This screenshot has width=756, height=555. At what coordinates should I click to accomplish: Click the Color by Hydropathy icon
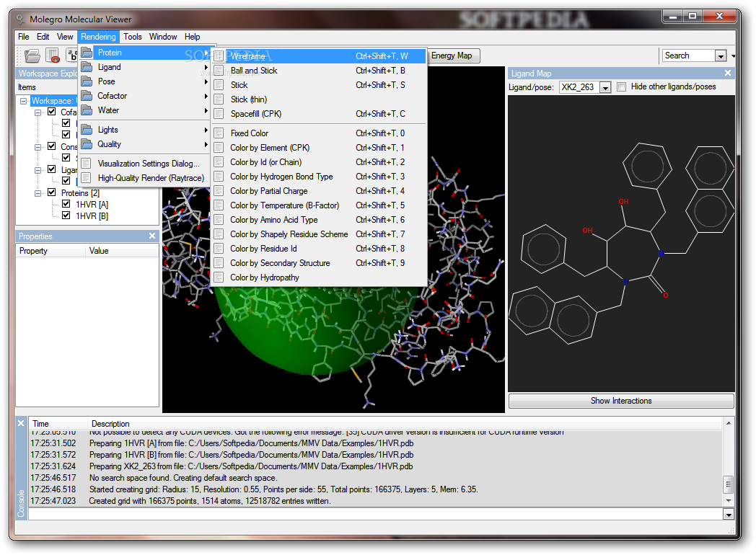point(219,278)
